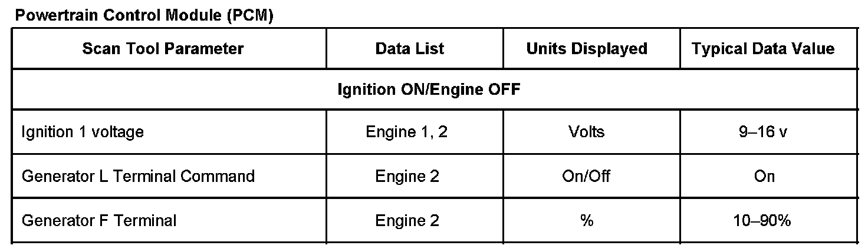Viewport: 868px width, 252px height.
Task: Click the On/Off units cell
Action: (x=587, y=176)
